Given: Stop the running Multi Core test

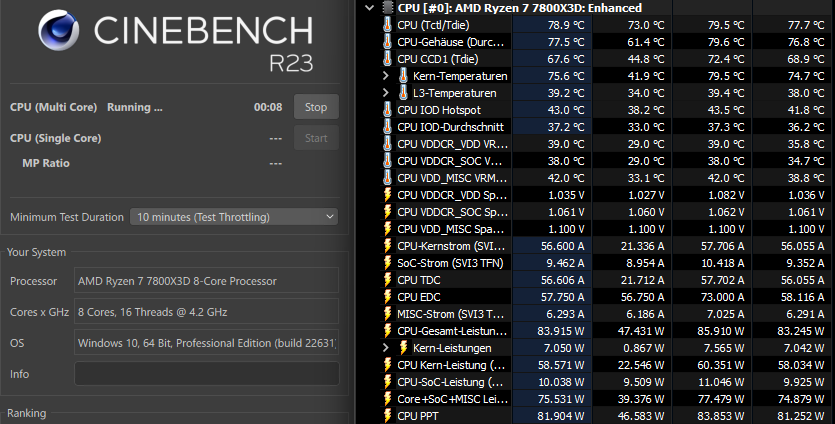Looking at the screenshot, I should [316, 107].
